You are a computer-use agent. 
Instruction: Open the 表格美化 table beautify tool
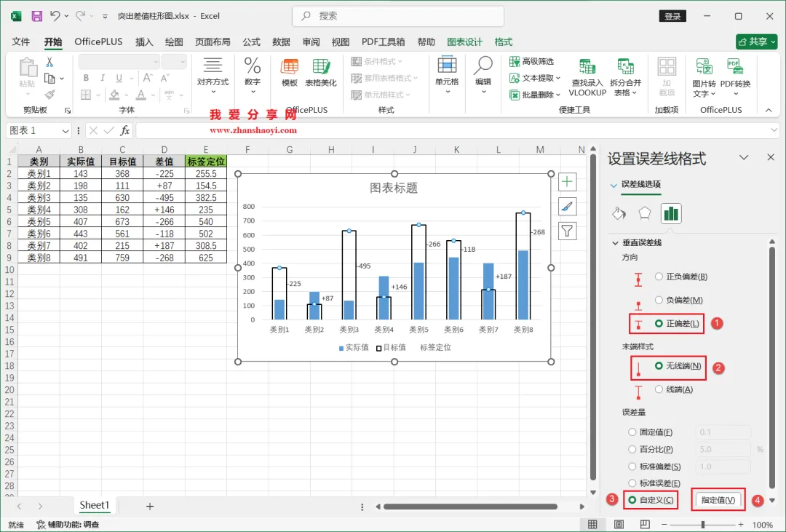[321, 72]
